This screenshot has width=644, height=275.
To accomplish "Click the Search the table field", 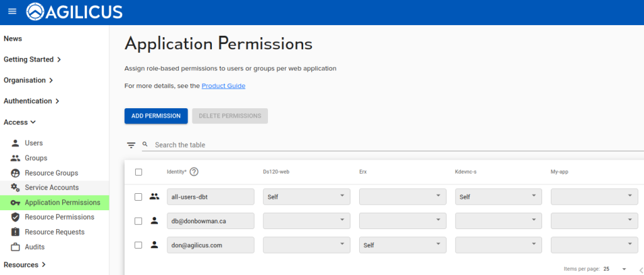I will tap(377, 145).
